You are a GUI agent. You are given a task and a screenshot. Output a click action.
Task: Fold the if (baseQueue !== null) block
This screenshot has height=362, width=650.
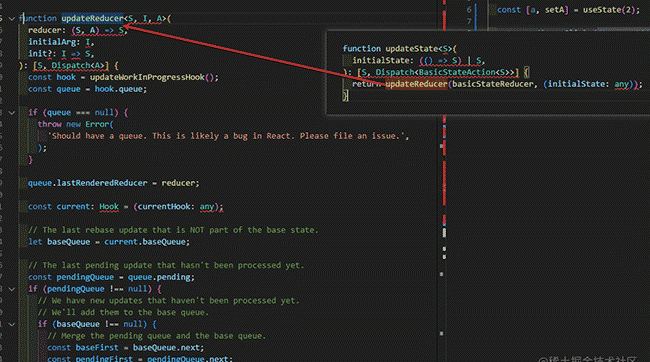pos(12,324)
